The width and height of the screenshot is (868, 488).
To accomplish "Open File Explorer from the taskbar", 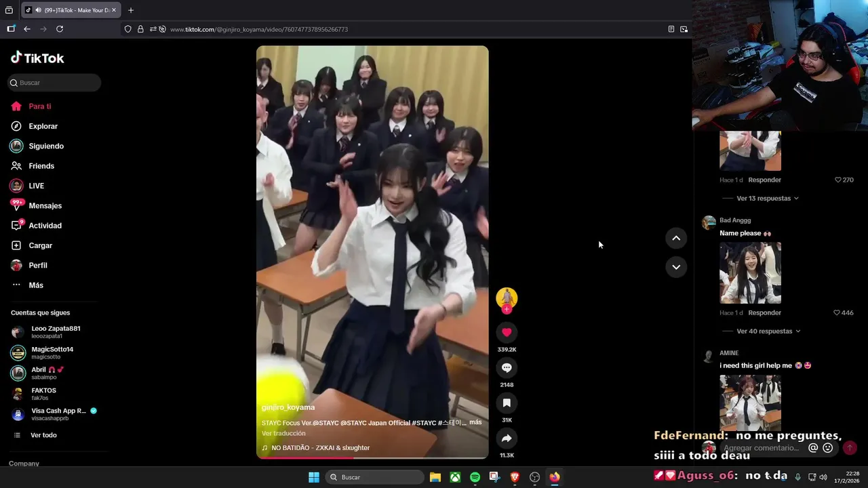I will [435, 477].
